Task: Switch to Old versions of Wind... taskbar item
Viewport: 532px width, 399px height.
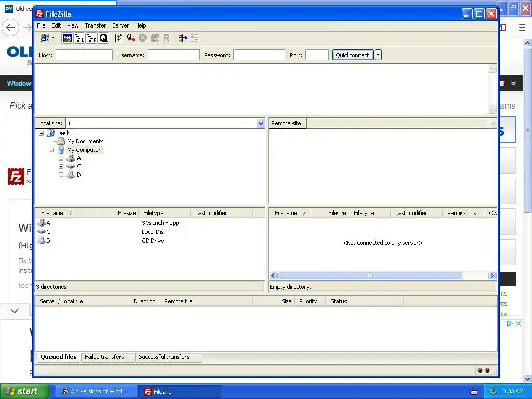Action: [96, 391]
